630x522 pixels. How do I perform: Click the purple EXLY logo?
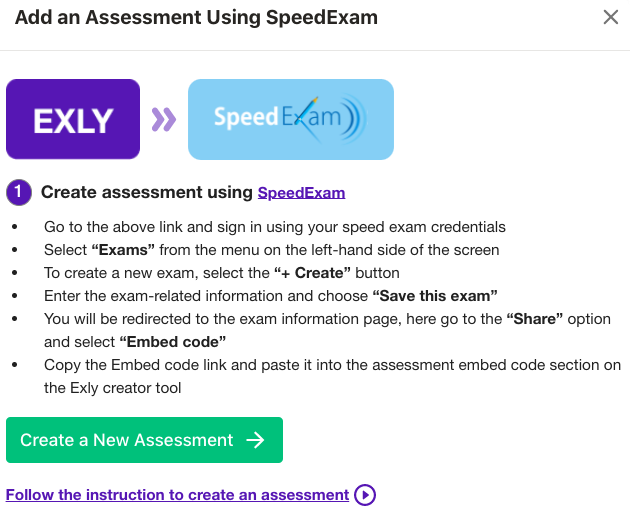click(73, 120)
